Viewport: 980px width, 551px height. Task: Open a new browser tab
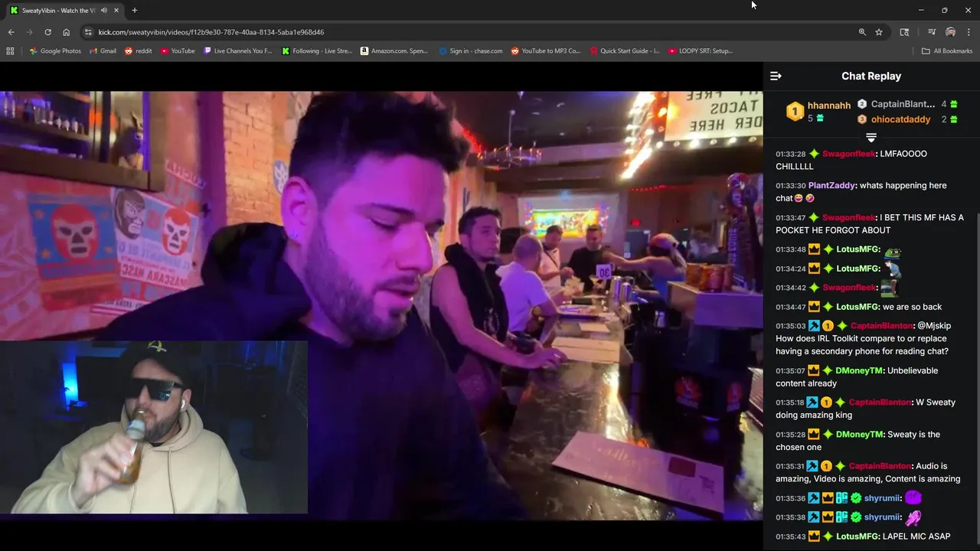pos(135,10)
